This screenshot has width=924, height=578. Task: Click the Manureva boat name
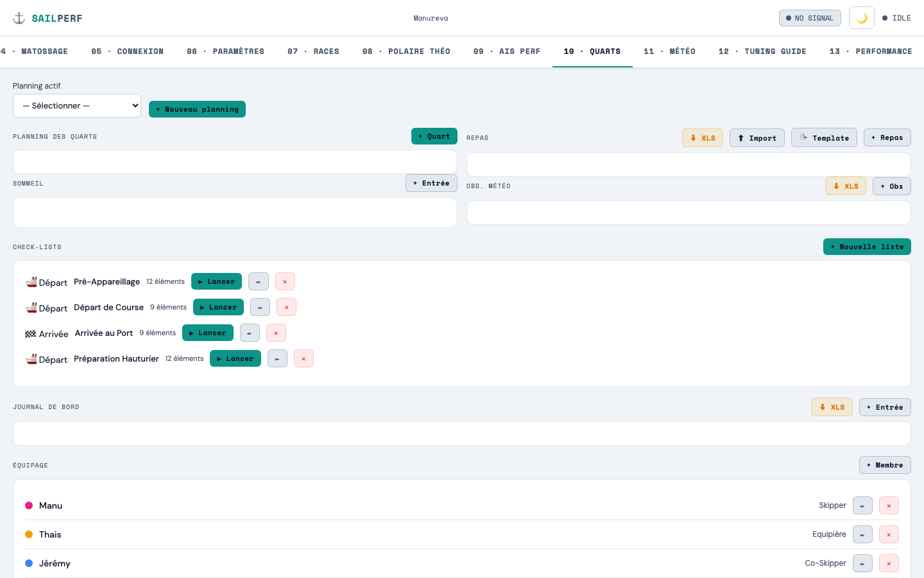pos(431,18)
